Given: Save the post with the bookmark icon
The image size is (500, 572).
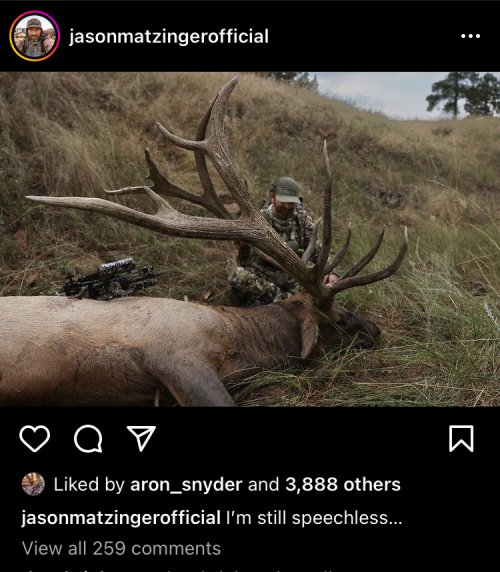Looking at the screenshot, I should pyautogui.click(x=461, y=438).
